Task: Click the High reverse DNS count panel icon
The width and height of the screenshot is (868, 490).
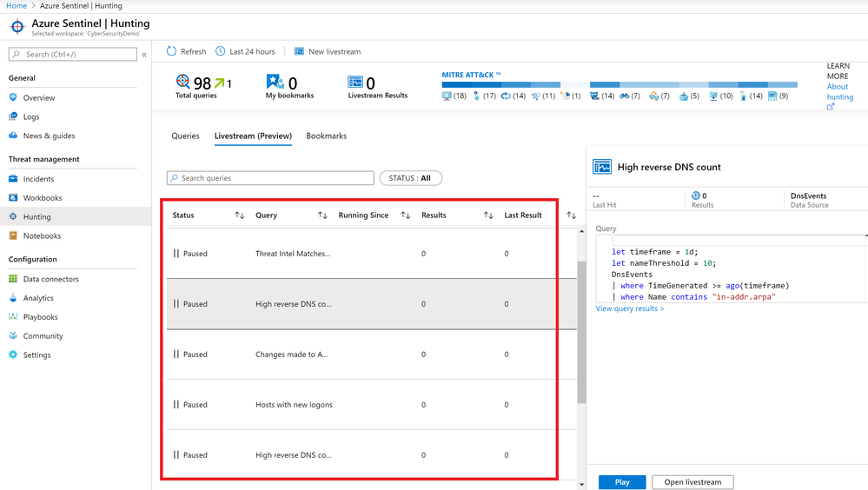Action: tap(602, 167)
